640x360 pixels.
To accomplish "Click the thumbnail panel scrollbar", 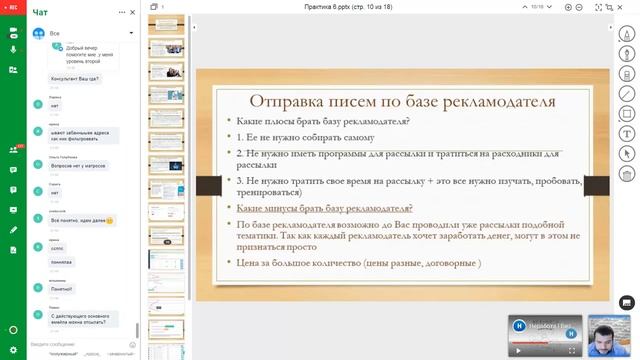I will tap(189, 157).
